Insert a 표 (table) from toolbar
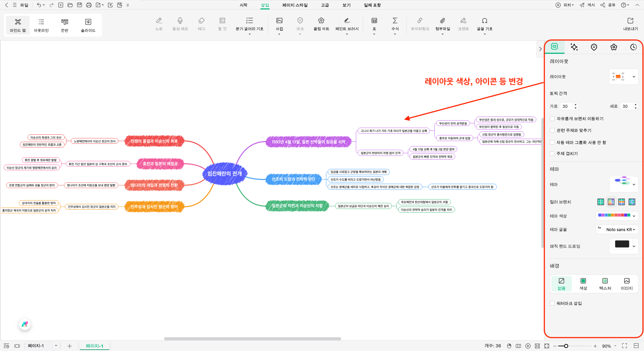This screenshot has width=644, height=351. (374, 21)
